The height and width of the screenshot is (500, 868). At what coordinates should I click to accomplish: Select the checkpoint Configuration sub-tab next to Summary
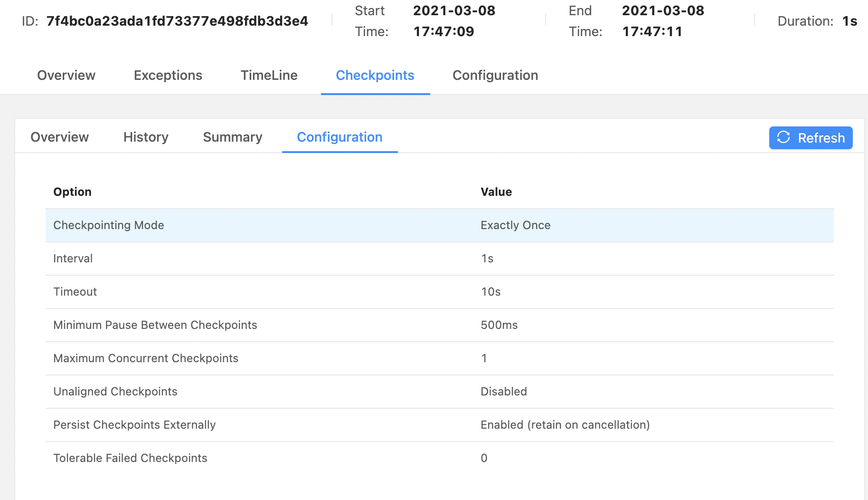coord(340,137)
